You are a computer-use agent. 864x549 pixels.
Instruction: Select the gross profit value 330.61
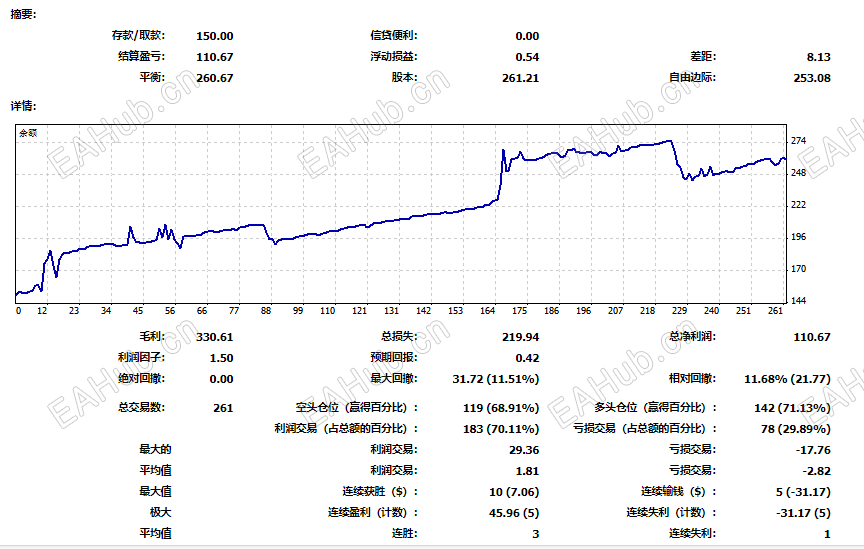click(x=214, y=337)
